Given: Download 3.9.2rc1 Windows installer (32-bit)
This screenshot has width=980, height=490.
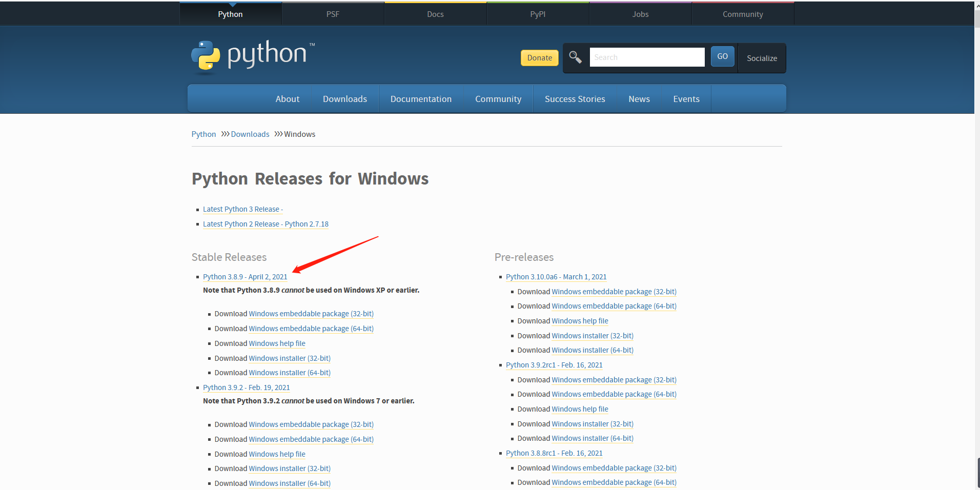Looking at the screenshot, I should point(593,424).
